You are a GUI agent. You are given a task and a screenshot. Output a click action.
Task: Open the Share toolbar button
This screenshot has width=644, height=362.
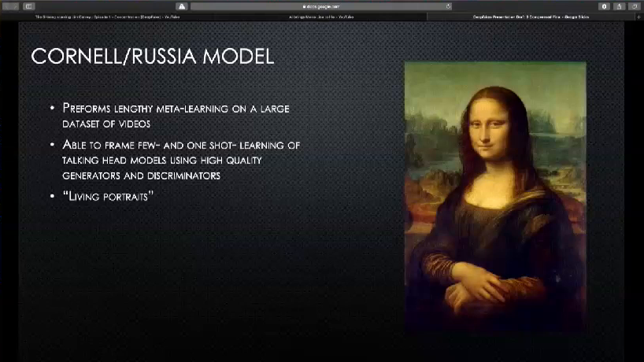point(620,6)
